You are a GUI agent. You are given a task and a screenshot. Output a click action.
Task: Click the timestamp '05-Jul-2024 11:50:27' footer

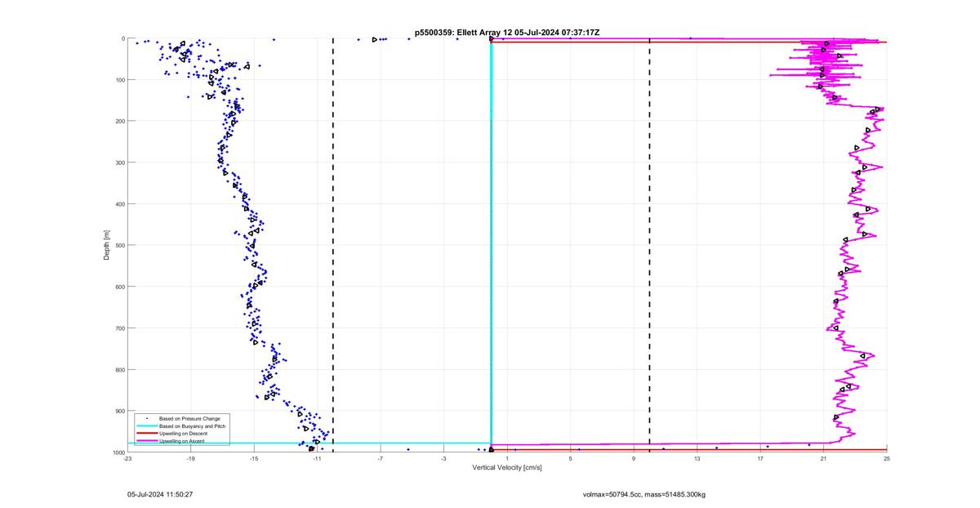pyautogui.click(x=160, y=494)
